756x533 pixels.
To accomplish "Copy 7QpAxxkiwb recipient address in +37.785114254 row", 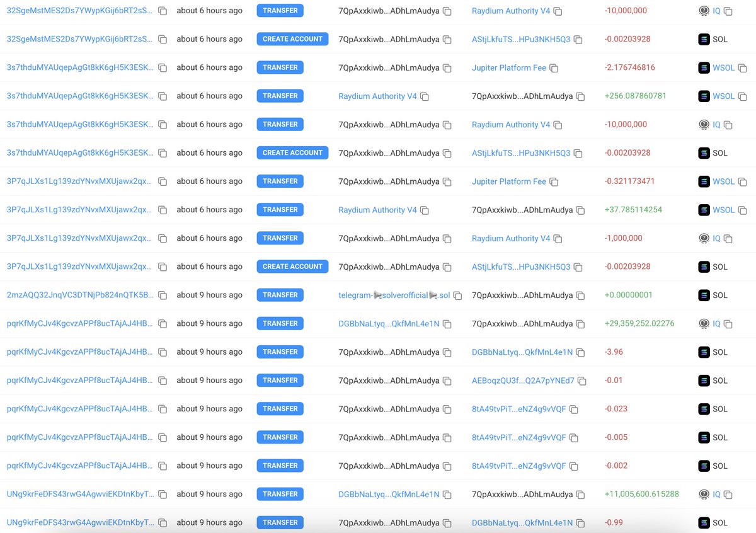I will 580,210.
